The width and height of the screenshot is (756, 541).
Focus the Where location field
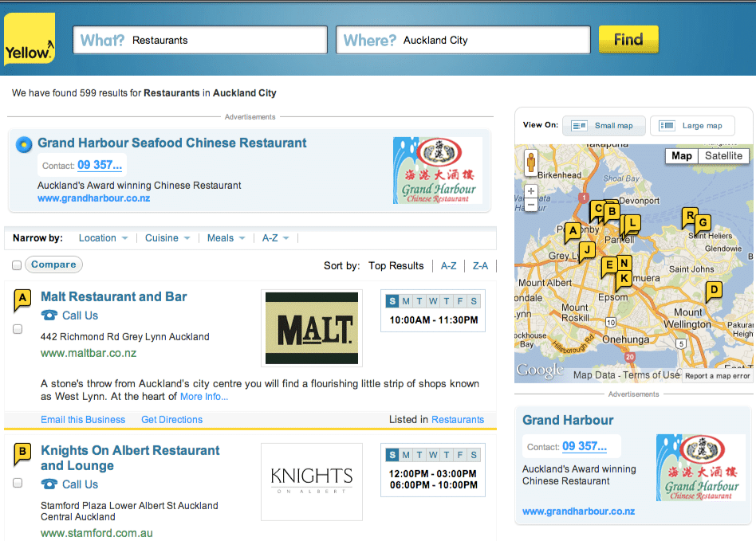click(463, 40)
